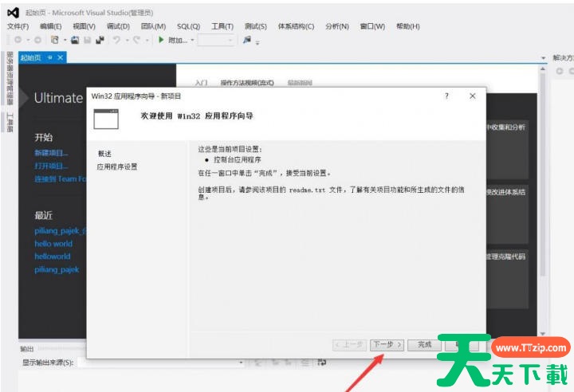The height and width of the screenshot is (392, 574).
Task: Switch to 入门 tab on start page
Action: 201,83
